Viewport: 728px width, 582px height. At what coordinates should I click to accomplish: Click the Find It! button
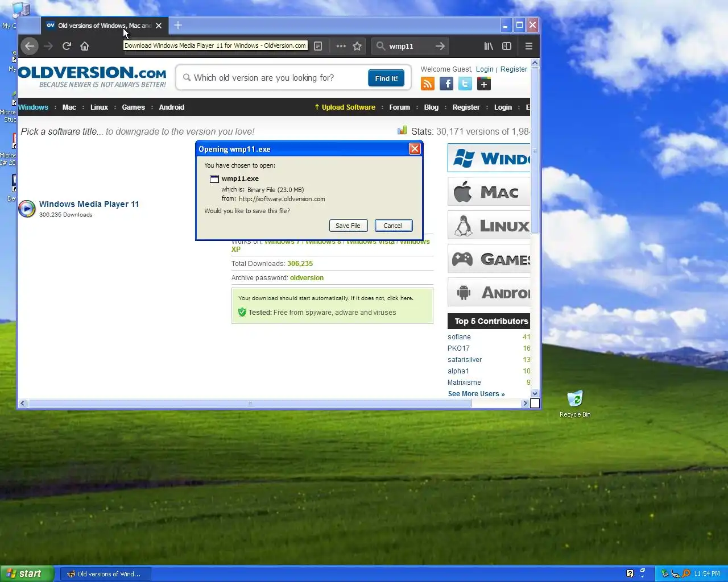(386, 78)
